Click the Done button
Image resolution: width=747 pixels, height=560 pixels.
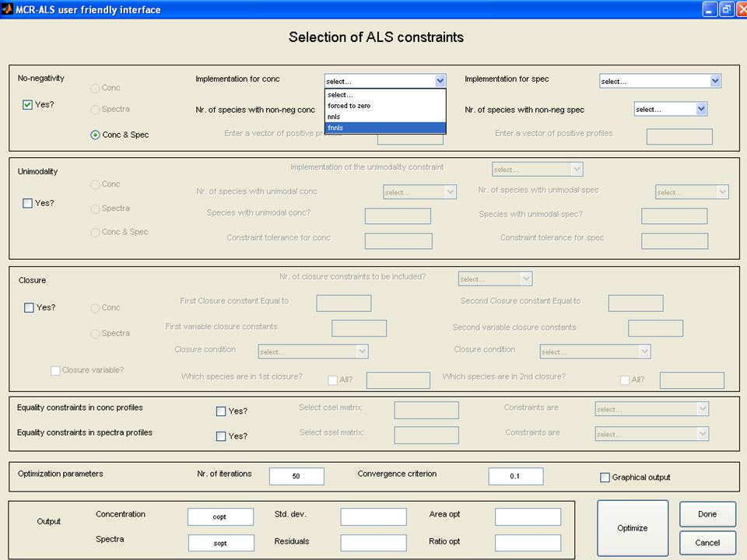(707, 514)
